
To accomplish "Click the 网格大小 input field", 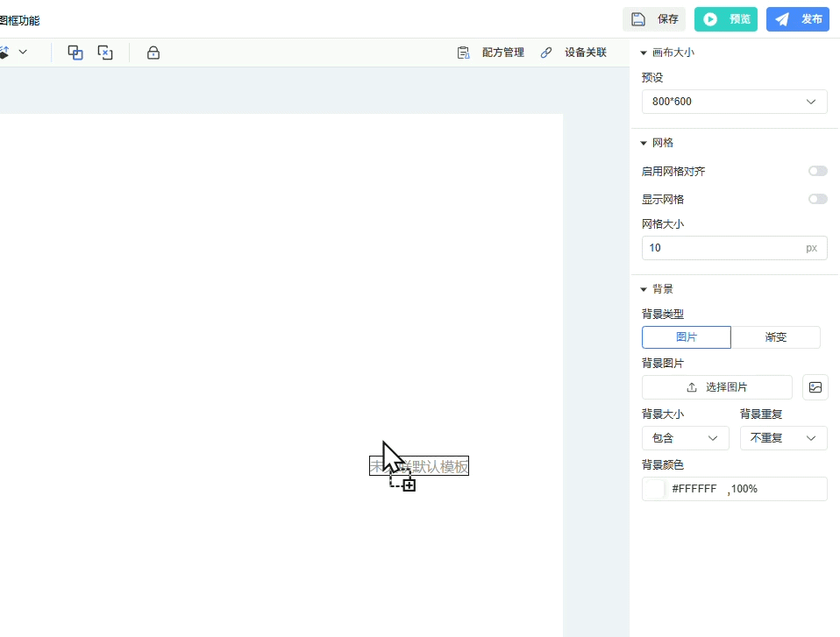I will [723, 248].
